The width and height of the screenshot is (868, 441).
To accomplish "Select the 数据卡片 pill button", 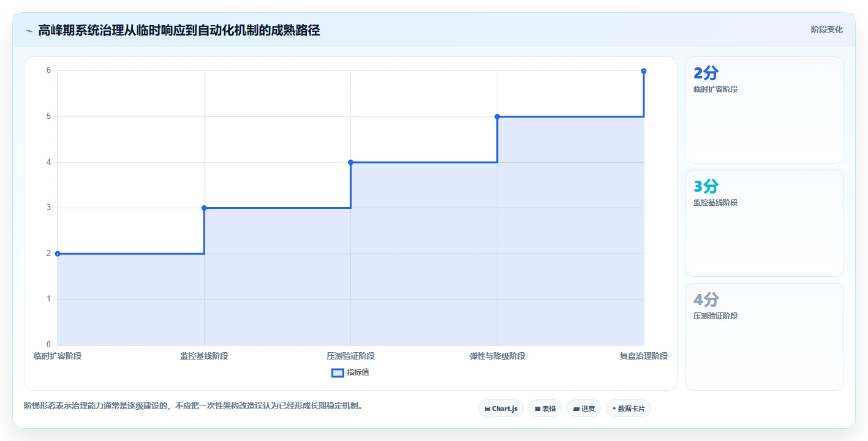I will click(x=628, y=409).
